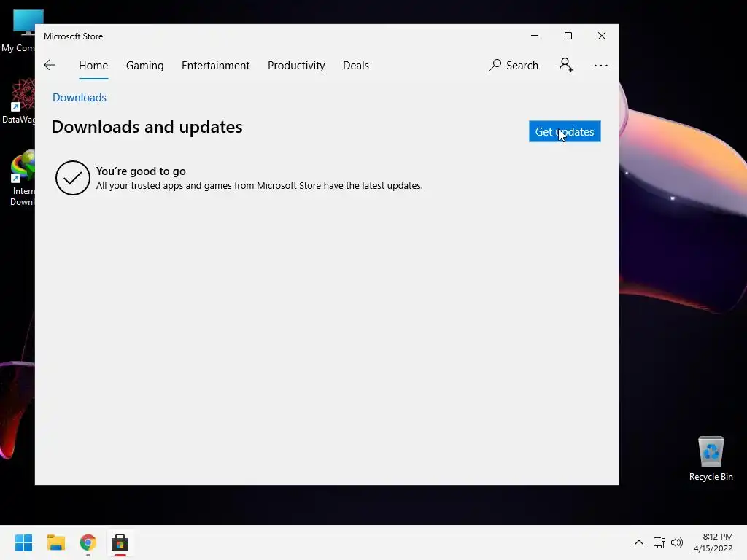Close the Microsoft Store window
Viewport: 747px width, 560px height.
(x=602, y=36)
